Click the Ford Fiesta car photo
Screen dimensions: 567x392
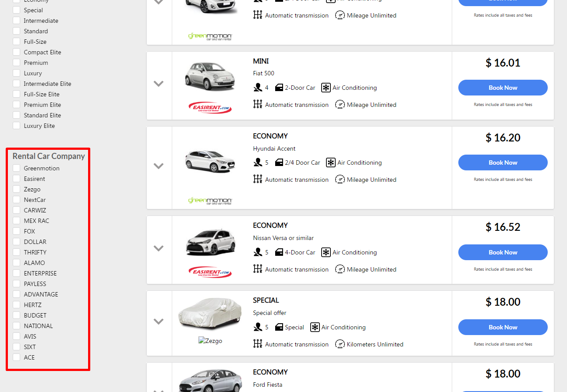tap(210, 381)
